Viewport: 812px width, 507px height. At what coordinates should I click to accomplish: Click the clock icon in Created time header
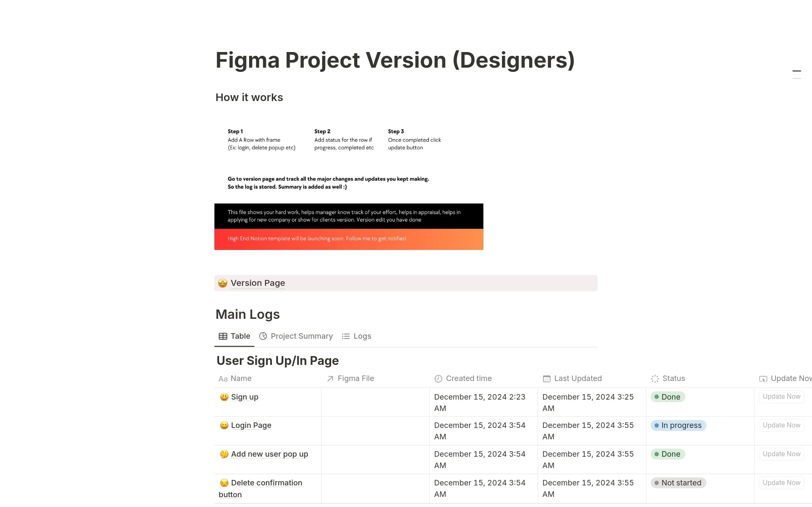(439, 379)
